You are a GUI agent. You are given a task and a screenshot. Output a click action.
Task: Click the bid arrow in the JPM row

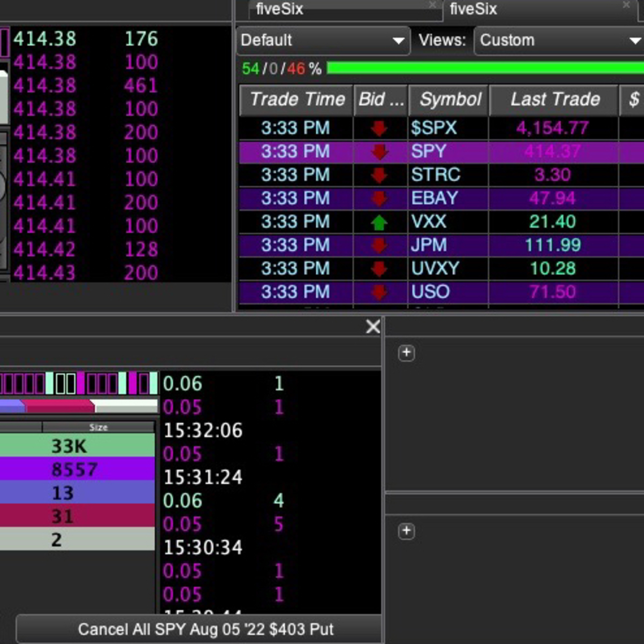pos(379,246)
